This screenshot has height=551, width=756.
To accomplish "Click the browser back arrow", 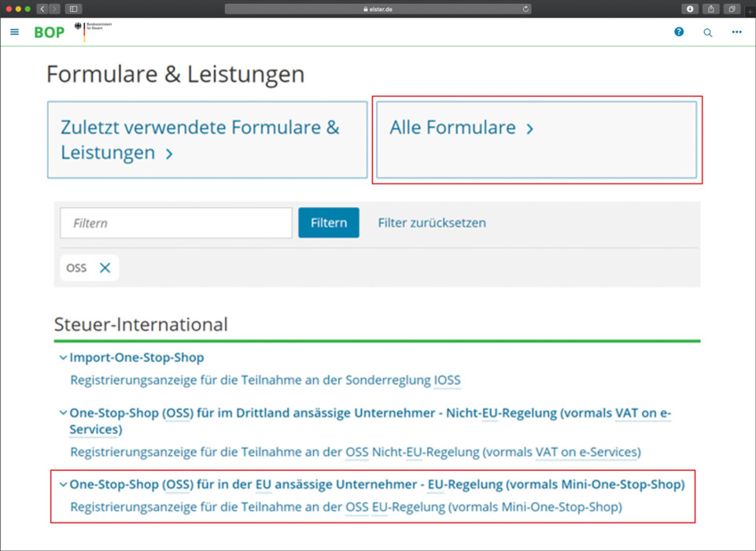I will click(42, 9).
